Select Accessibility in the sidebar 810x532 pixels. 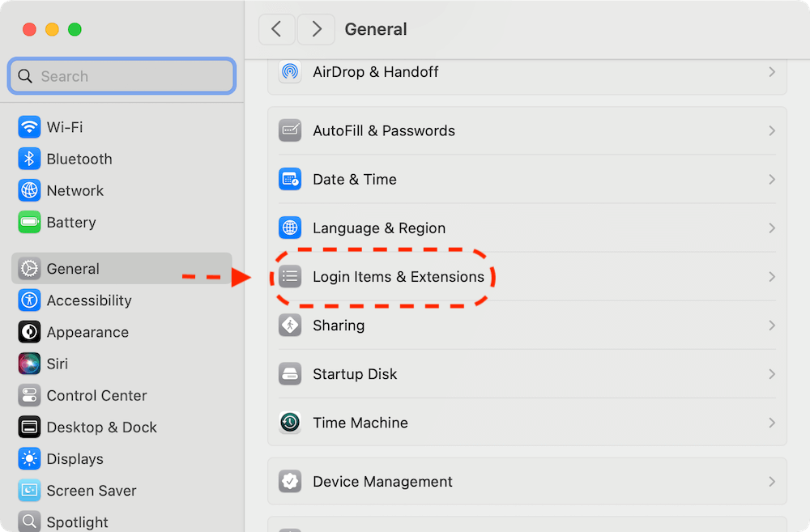88,300
